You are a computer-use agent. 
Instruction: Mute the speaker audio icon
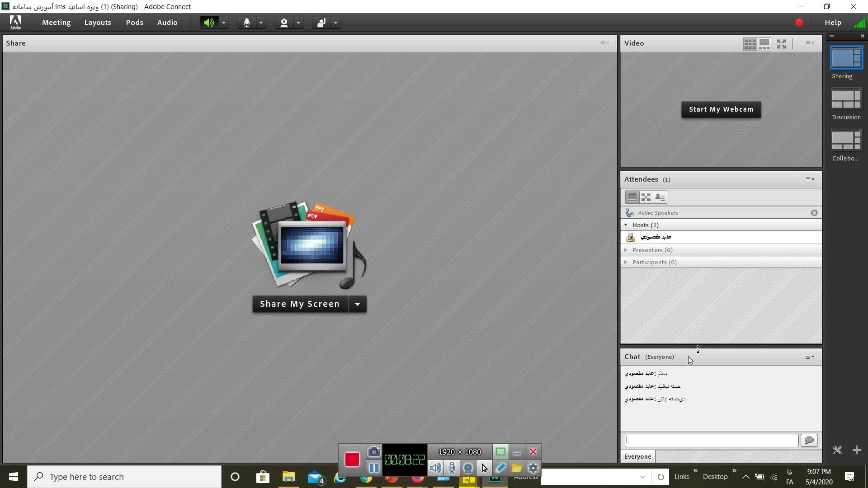click(x=209, y=23)
